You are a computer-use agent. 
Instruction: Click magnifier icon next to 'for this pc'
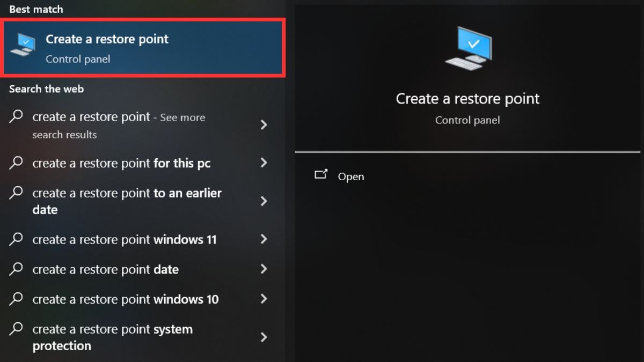[17, 162]
